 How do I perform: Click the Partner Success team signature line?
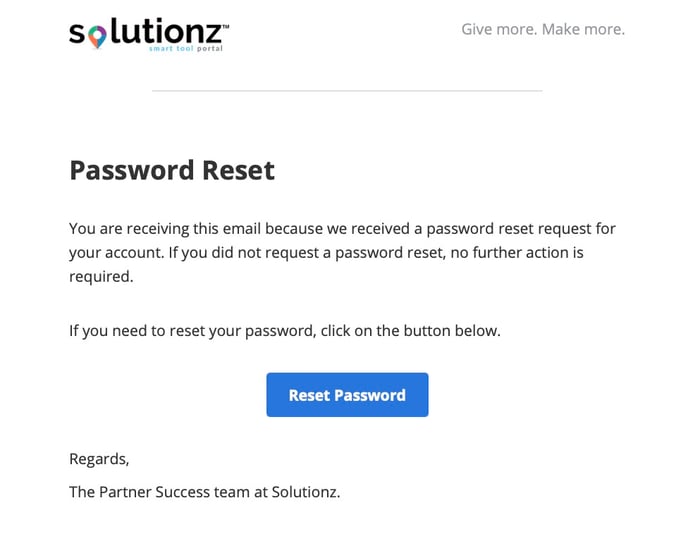[204, 492]
